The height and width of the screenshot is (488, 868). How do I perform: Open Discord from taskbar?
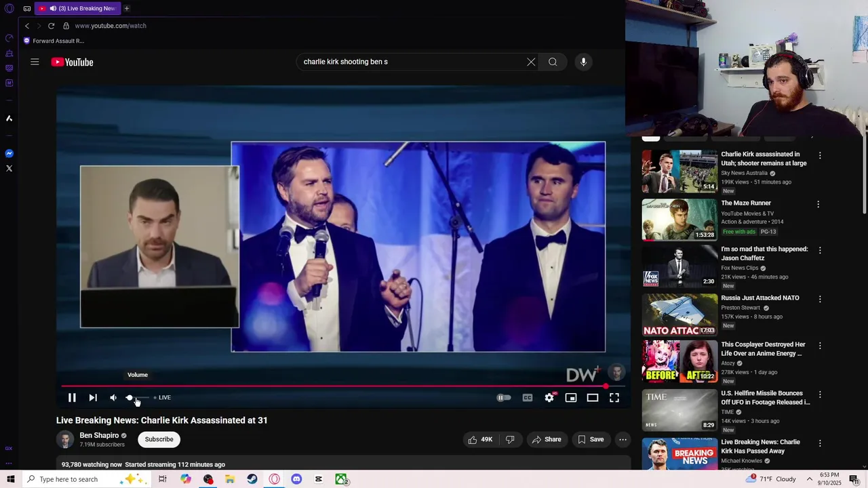pyautogui.click(x=296, y=479)
